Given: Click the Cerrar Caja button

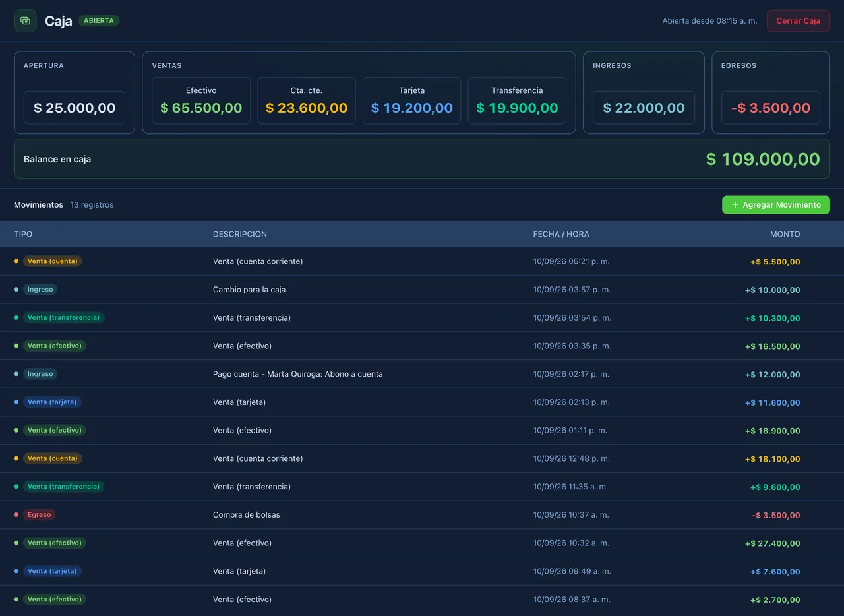Looking at the screenshot, I should 798,21.
